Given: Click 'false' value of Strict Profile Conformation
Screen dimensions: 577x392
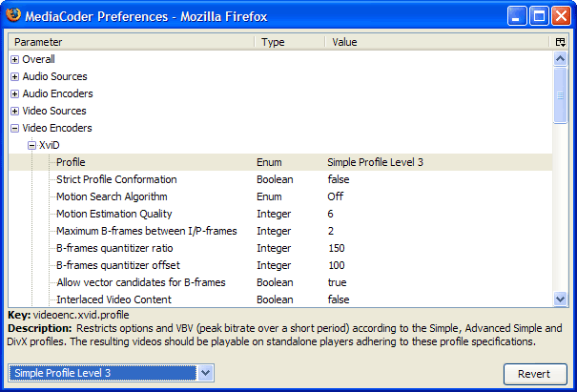Looking at the screenshot, I should 339,179.
